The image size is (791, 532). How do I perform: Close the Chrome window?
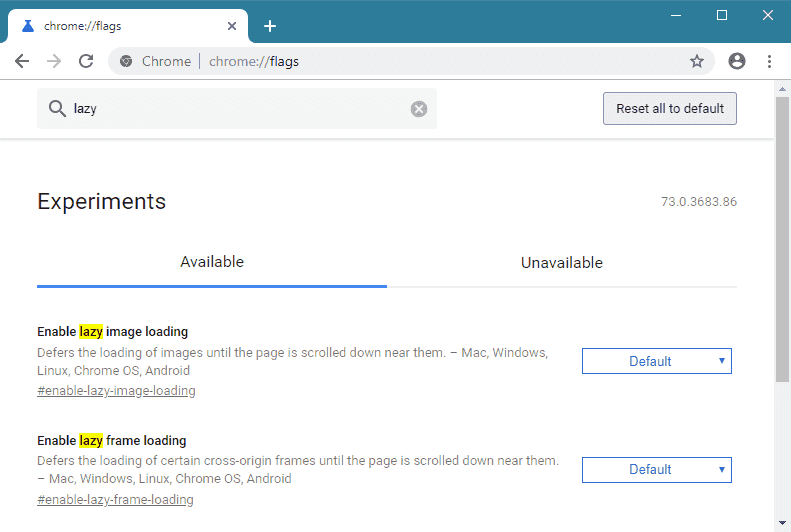point(768,15)
